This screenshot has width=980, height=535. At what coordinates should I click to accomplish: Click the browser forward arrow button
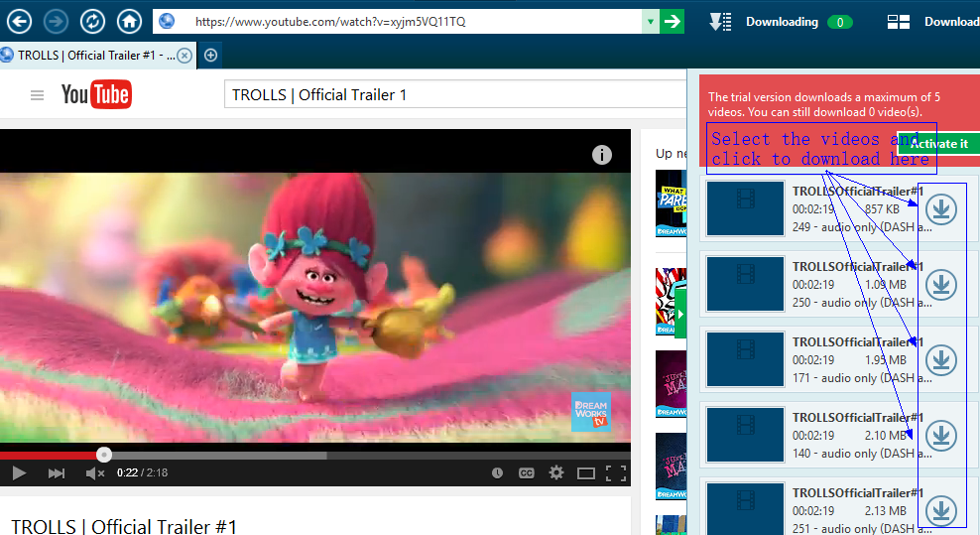click(x=56, y=22)
